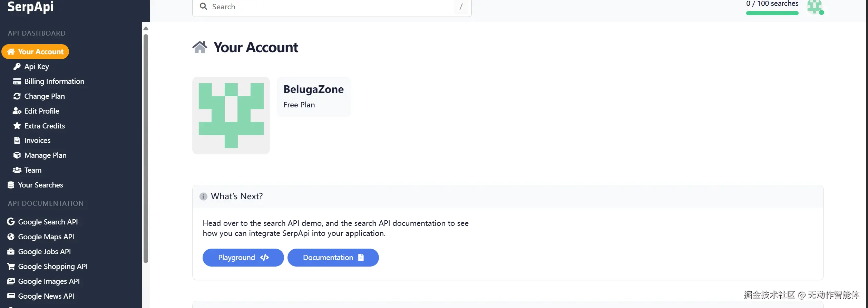Open Google Jobs API documentation
This screenshot has width=868, height=308.
tap(44, 252)
